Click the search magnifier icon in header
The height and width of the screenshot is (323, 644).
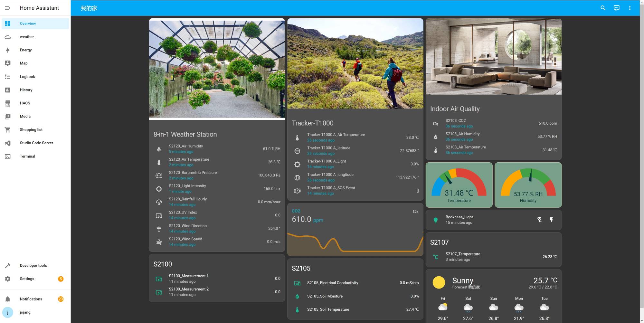point(603,8)
